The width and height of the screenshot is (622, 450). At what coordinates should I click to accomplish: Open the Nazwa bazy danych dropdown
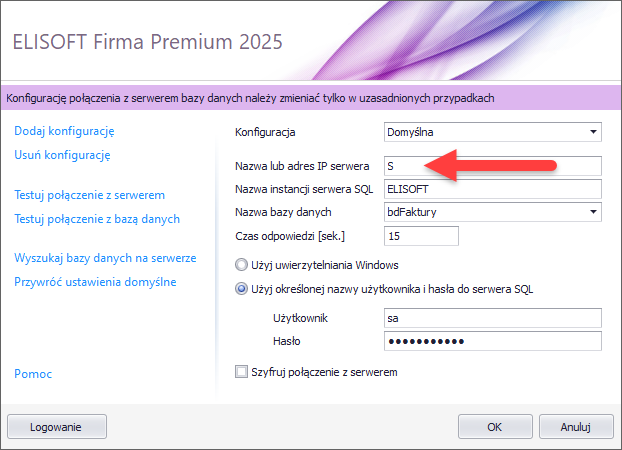pyautogui.click(x=593, y=212)
